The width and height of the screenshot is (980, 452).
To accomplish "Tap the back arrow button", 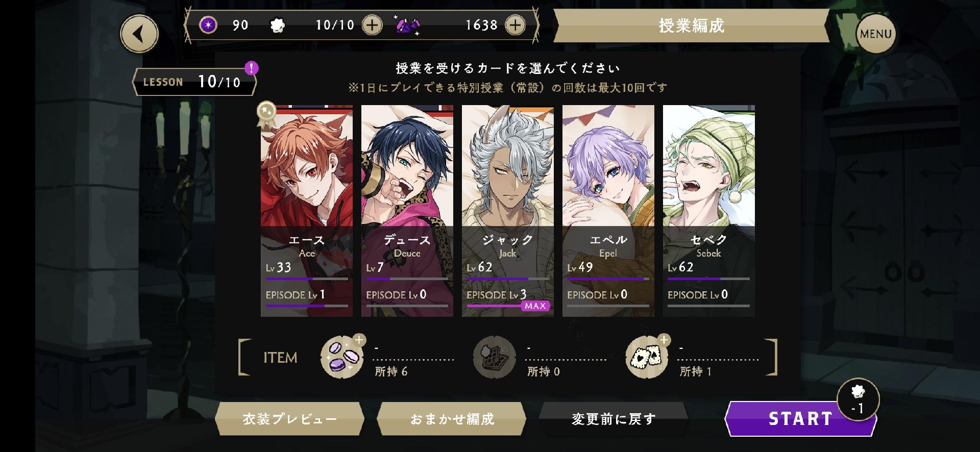I will tap(139, 34).
